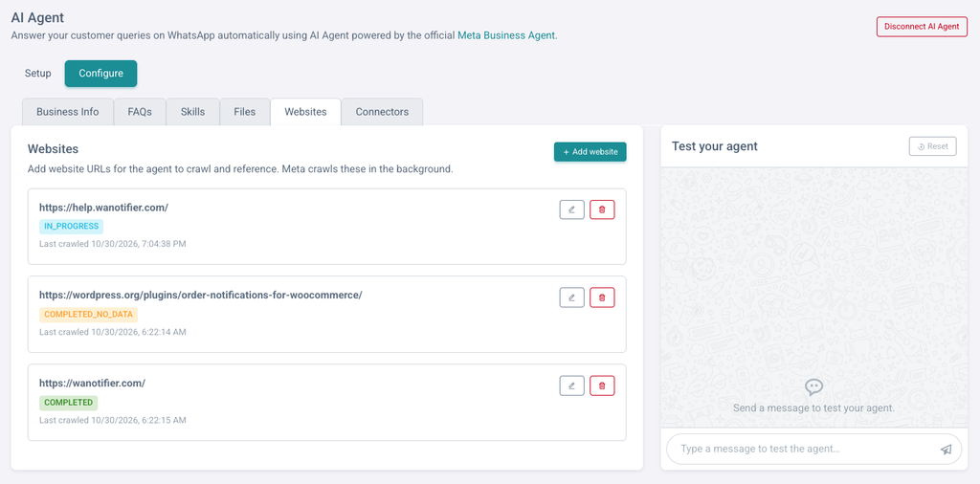Select the Websites tab
Viewport: 980px width, 484px height.
[305, 112]
